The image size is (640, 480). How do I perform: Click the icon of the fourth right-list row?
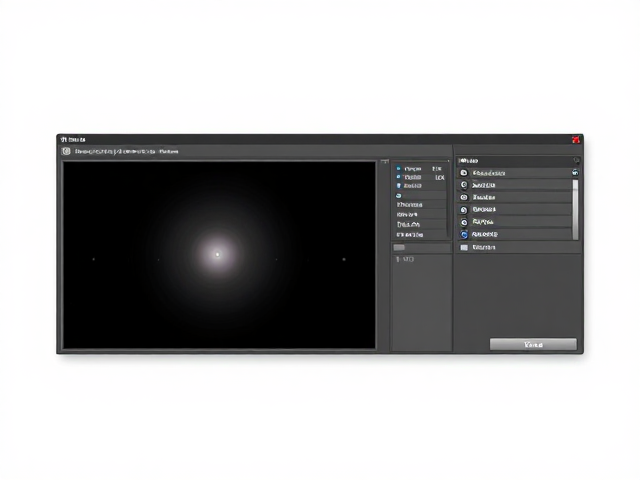pos(464,210)
